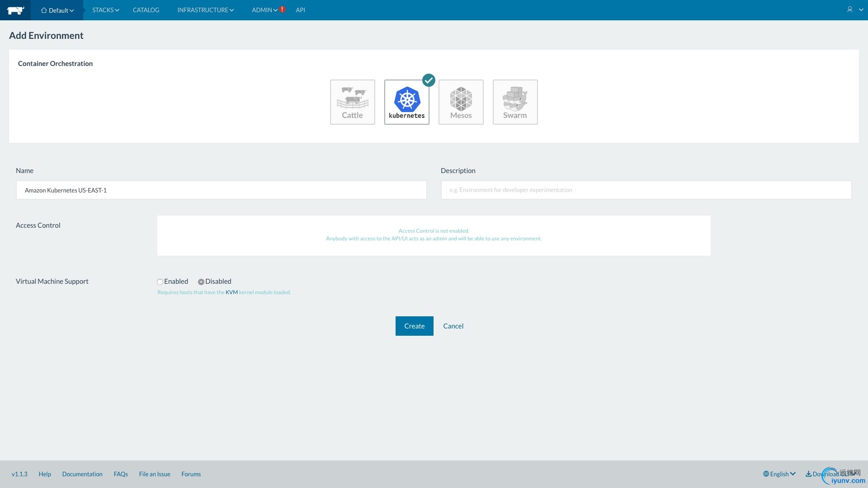Focus the Description input field
Viewport: 868px width, 488px height.
point(646,190)
